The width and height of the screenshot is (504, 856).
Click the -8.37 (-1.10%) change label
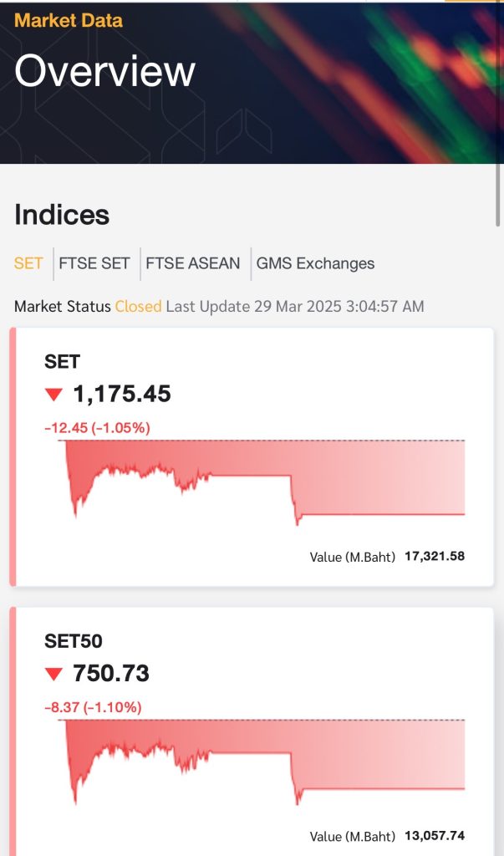tap(93, 707)
